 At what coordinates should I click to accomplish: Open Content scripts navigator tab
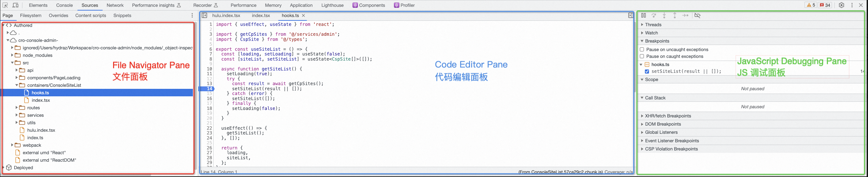pyautogui.click(x=91, y=15)
